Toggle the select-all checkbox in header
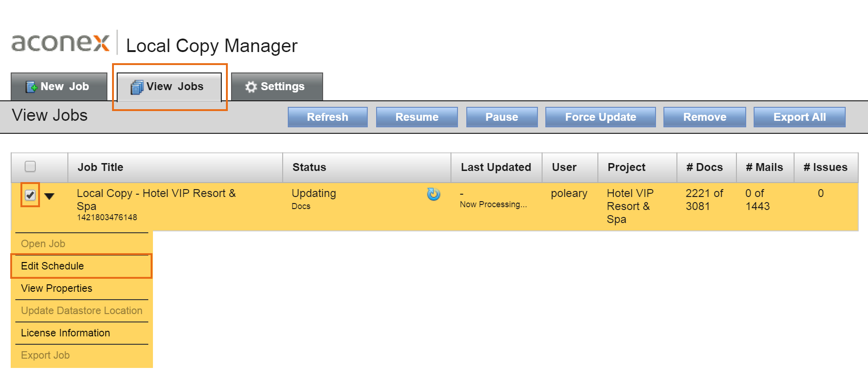868x374 pixels. click(x=30, y=166)
